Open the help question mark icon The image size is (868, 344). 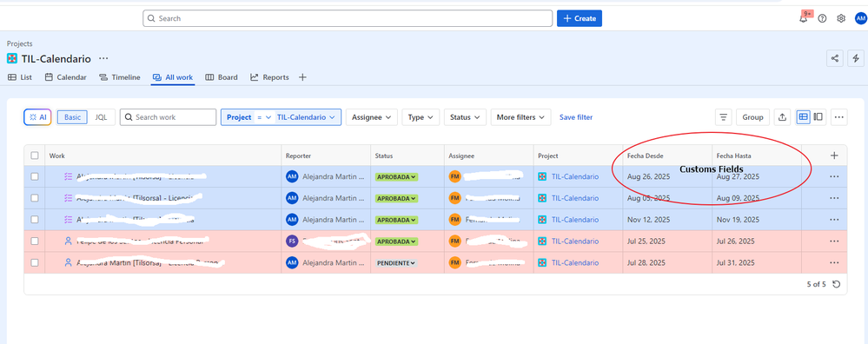(x=822, y=18)
